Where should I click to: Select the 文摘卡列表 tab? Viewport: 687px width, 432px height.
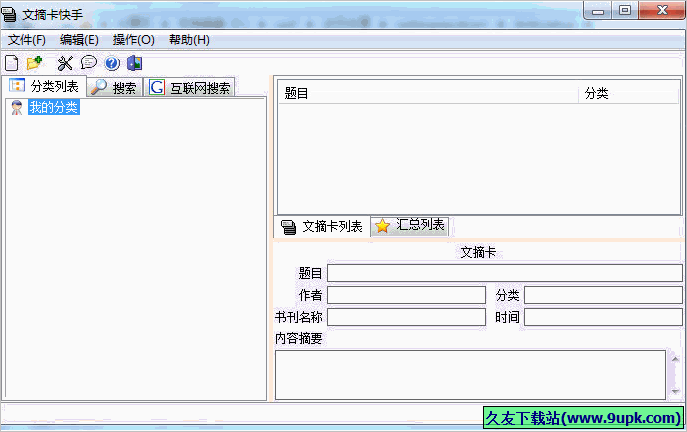pyautogui.click(x=322, y=227)
